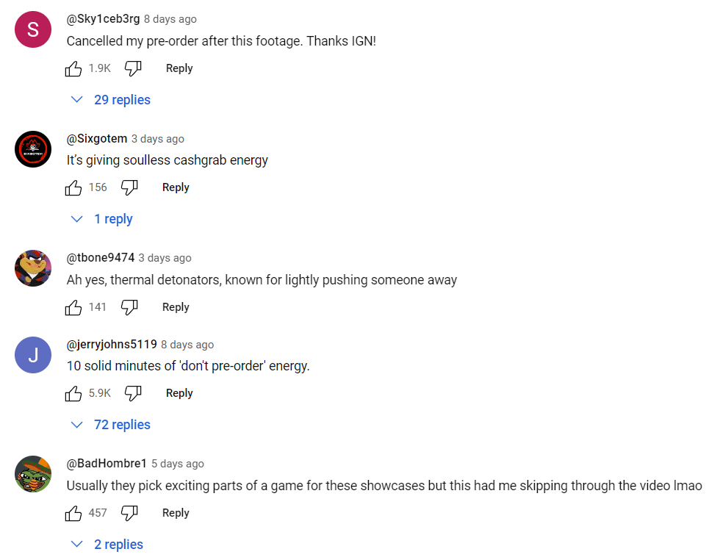The image size is (728, 560).
Task: Open the @BadHombre1 username link
Action: click(x=107, y=464)
